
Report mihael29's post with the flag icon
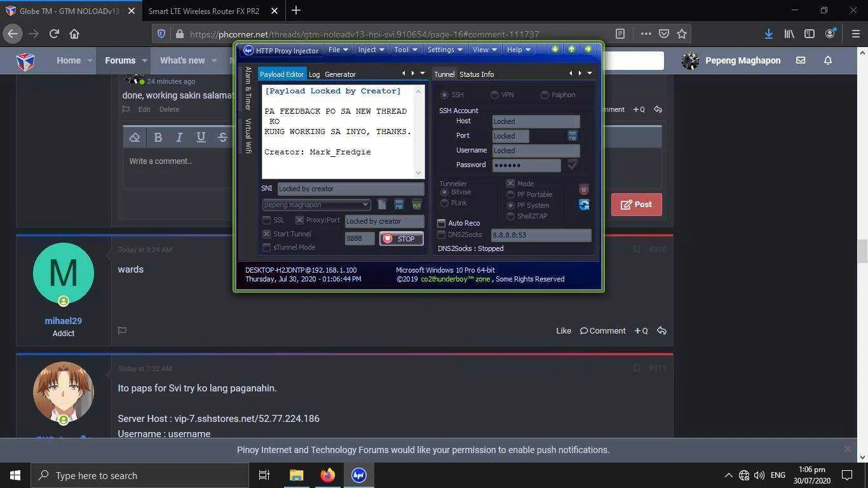click(122, 330)
